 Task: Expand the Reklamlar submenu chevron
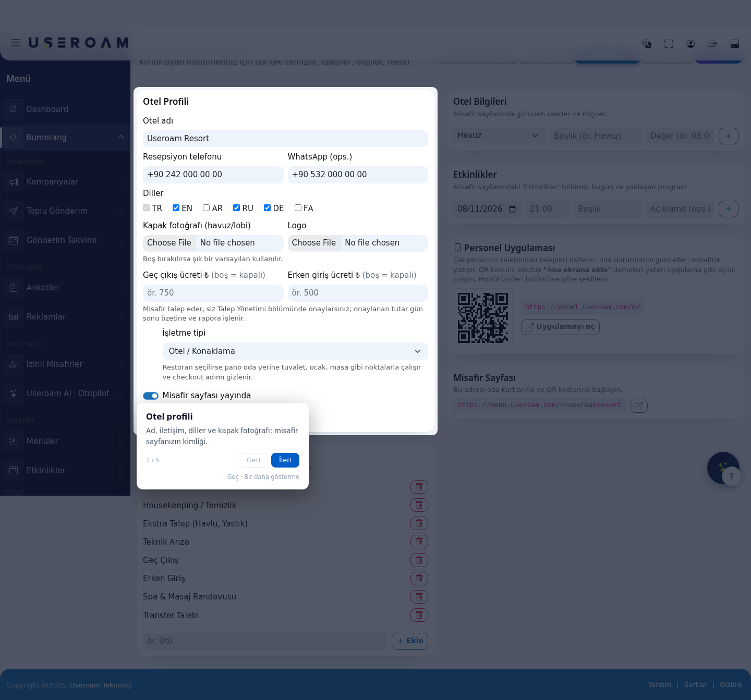[120, 317]
